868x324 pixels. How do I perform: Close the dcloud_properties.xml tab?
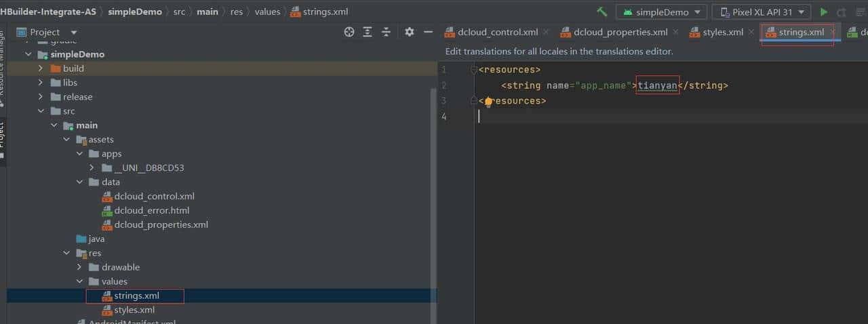point(676,33)
